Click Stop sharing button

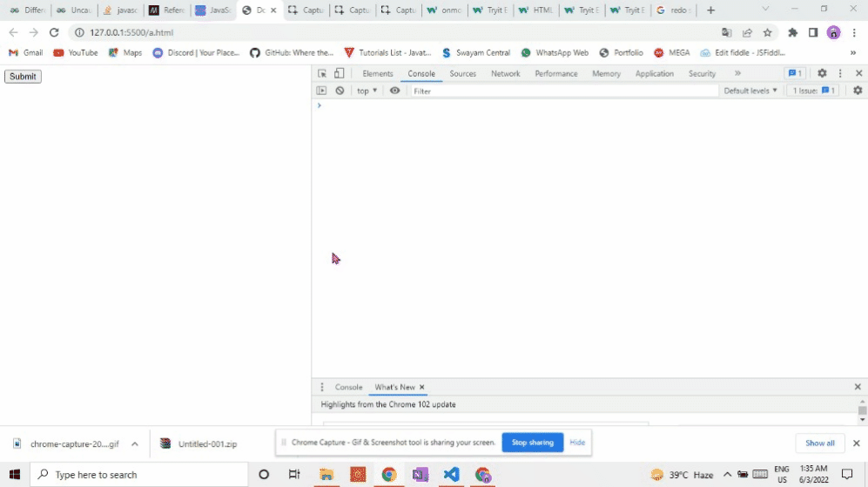coord(533,442)
